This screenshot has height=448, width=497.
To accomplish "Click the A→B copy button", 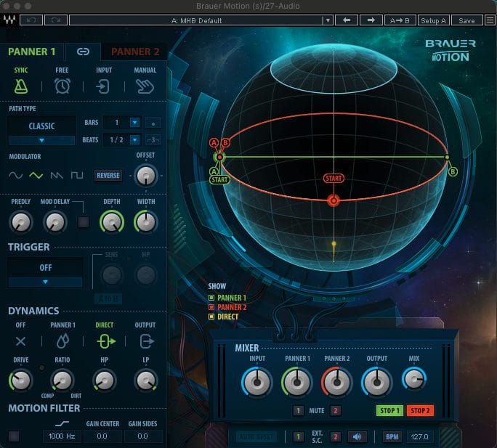I will [x=400, y=20].
